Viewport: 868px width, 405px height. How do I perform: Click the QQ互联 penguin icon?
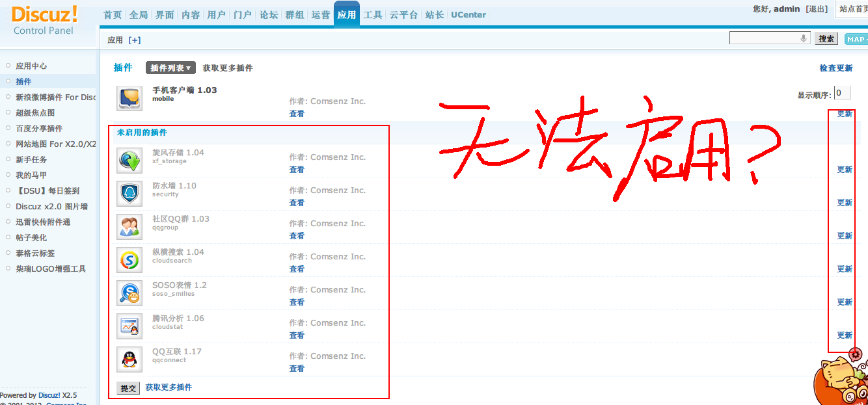point(129,359)
